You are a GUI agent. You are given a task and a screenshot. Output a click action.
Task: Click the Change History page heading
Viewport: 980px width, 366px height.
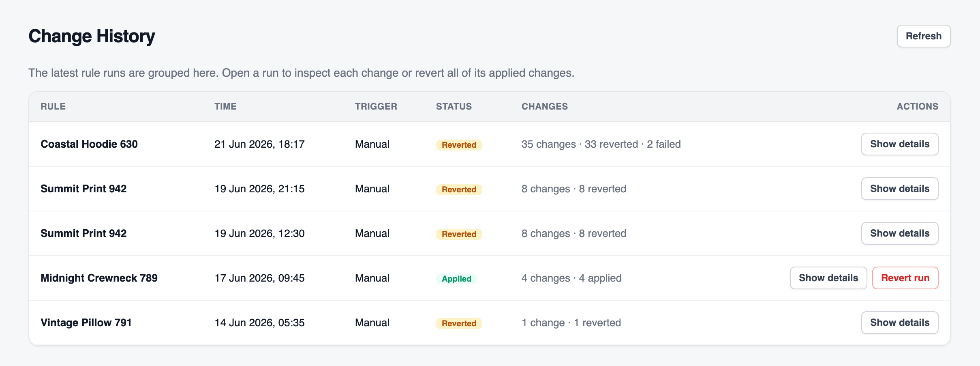pyautogui.click(x=92, y=36)
